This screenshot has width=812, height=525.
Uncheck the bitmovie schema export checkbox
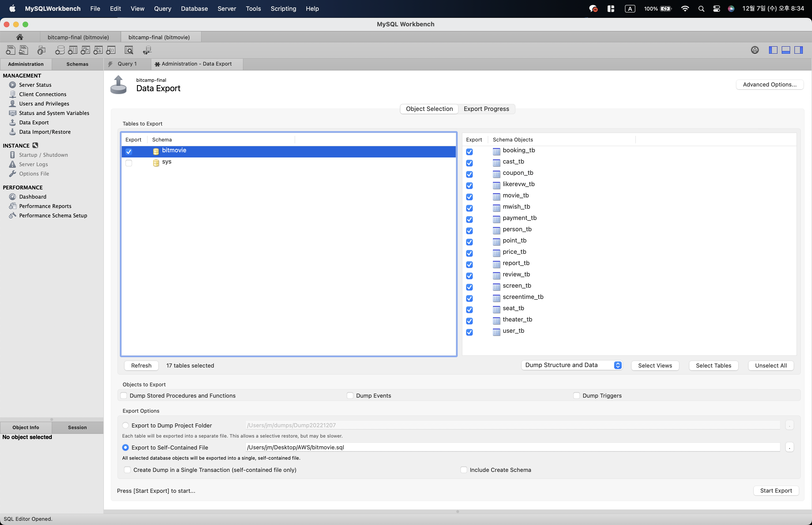pos(129,152)
